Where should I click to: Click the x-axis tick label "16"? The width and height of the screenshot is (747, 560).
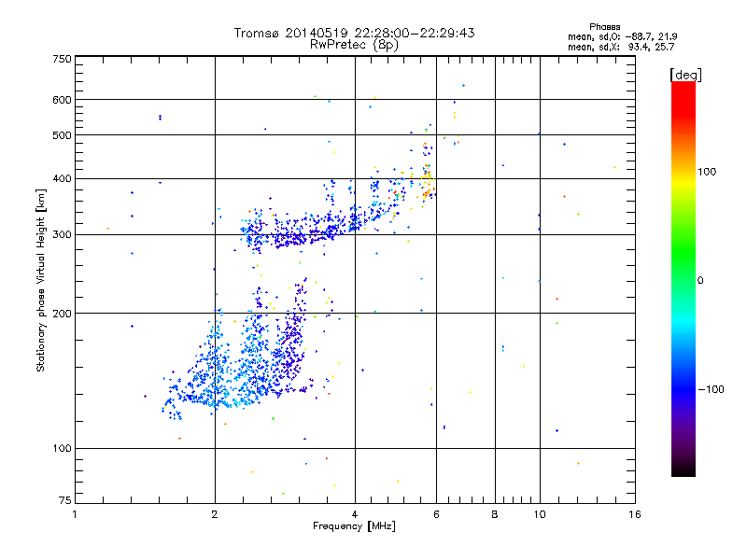pyautogui.click(x=635, y=514)
